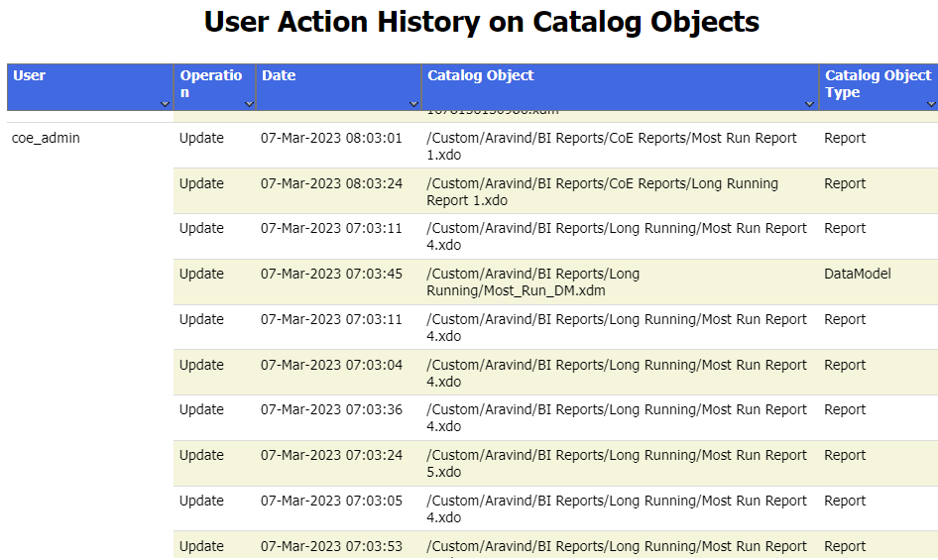
Task: Click the Catalog Object Type header label
Action: 878,83
